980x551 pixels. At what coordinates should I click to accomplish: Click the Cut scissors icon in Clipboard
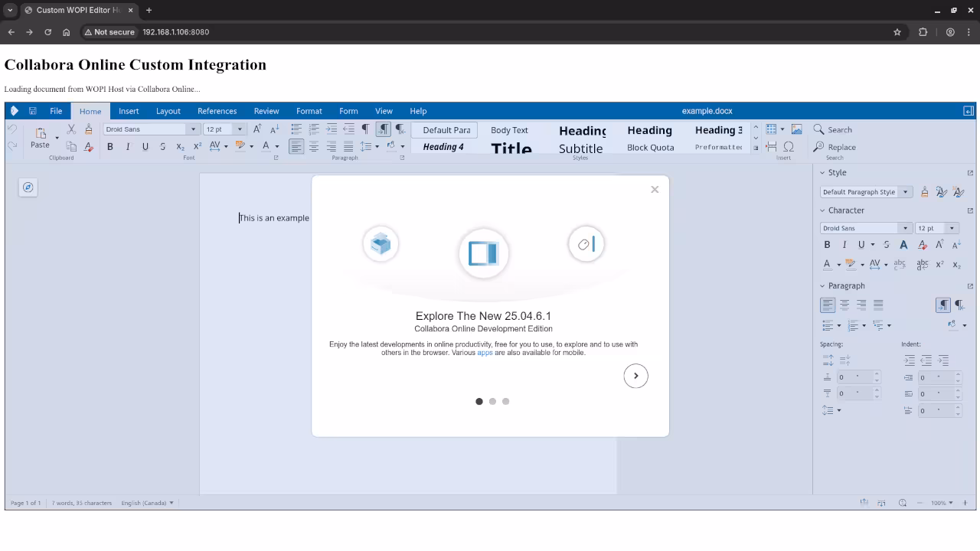point(71,129)
